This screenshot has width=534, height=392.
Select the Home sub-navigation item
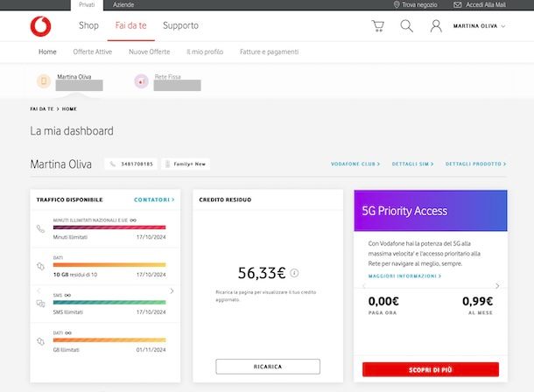pyautogui.click(x=47, y=52)
